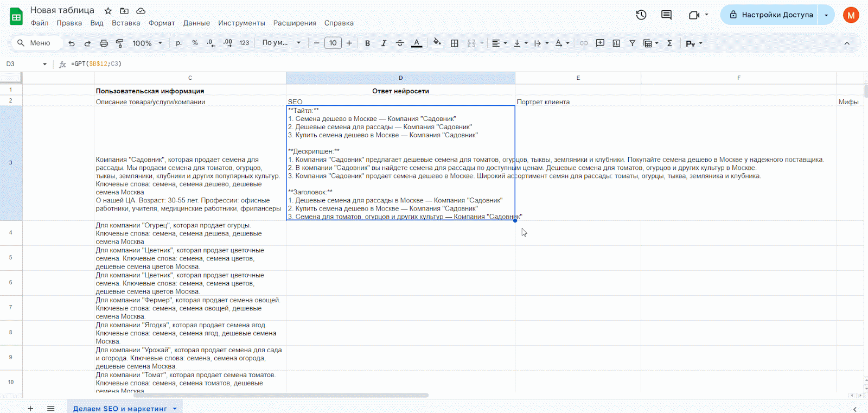Open Меню search box
The width and height of the screenshot is (868, 413).
[x=37, y=43]
